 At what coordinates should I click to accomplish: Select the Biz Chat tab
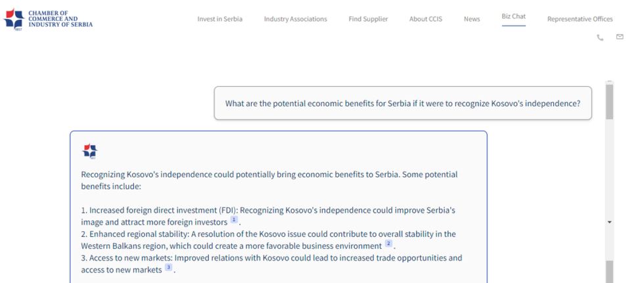tap(513, 16)
